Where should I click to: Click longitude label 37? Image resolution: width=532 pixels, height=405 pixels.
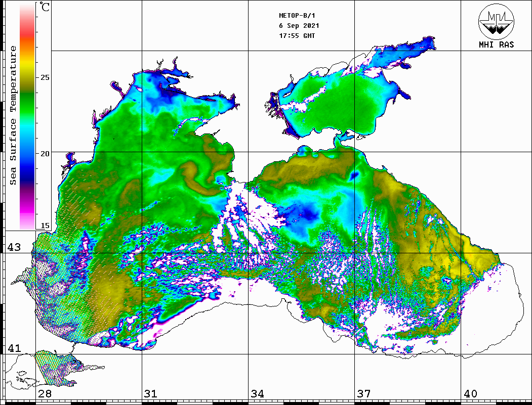[x=364, y=394]
